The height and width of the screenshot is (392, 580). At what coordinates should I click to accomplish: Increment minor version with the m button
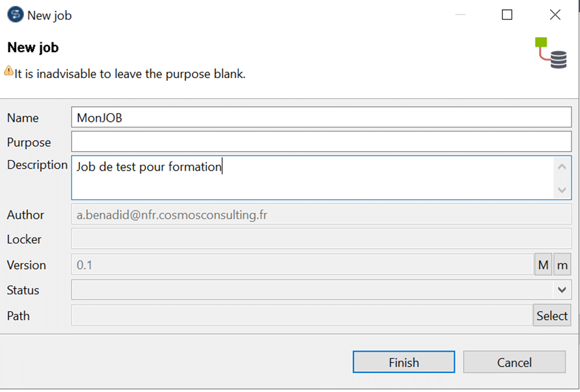click(562, 264)
